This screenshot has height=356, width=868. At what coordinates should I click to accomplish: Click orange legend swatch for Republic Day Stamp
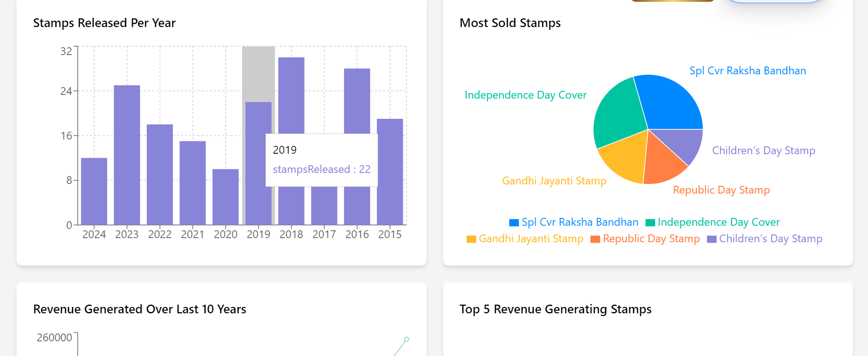[x=595, y=239]
